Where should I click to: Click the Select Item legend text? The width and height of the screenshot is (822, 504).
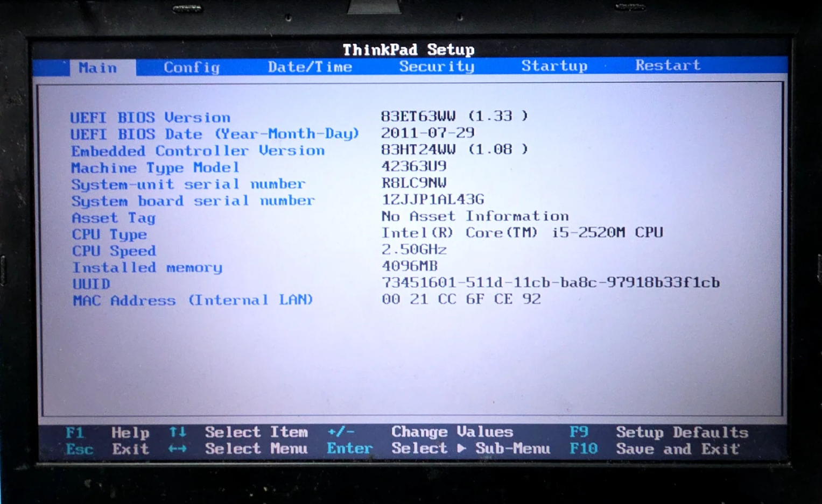point(256,432)
